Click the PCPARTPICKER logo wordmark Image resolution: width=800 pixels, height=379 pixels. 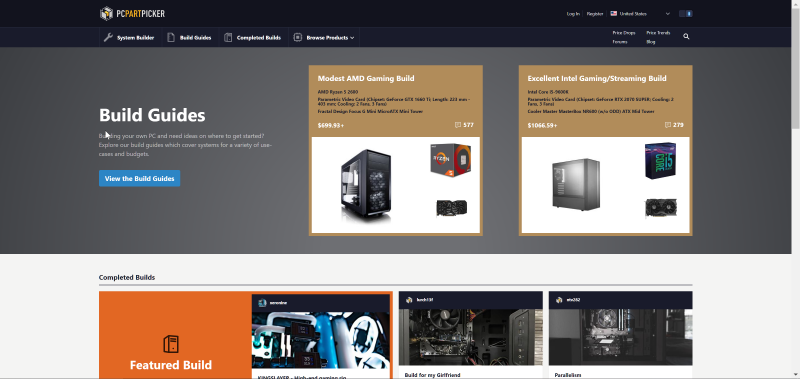(x=140, y=14)
